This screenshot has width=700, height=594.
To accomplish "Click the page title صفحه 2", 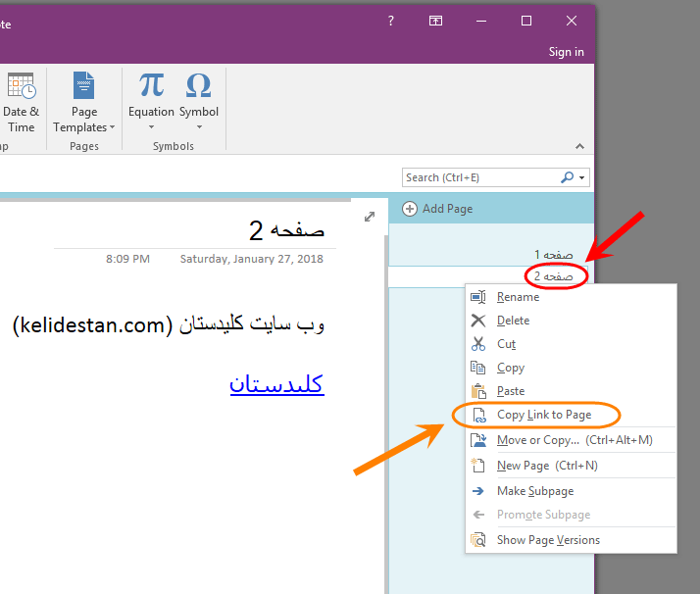I will click(x=286, y=230).
